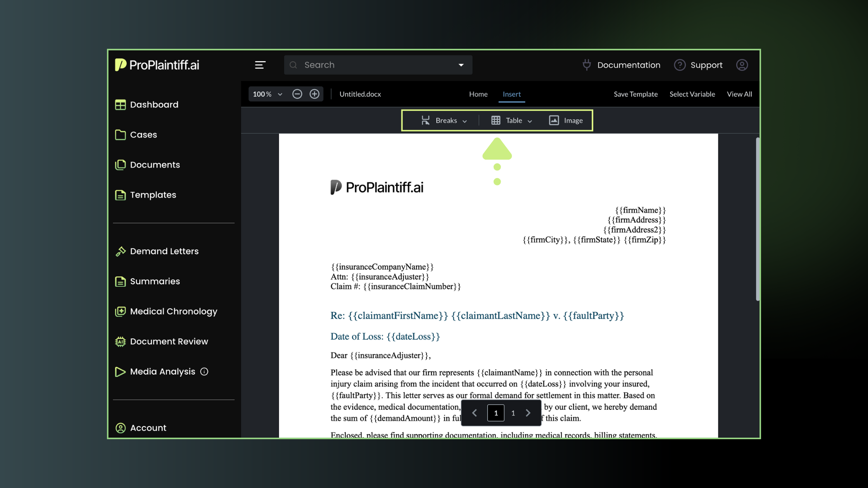Open the Support help icon
868x488 pixels.
680,65
